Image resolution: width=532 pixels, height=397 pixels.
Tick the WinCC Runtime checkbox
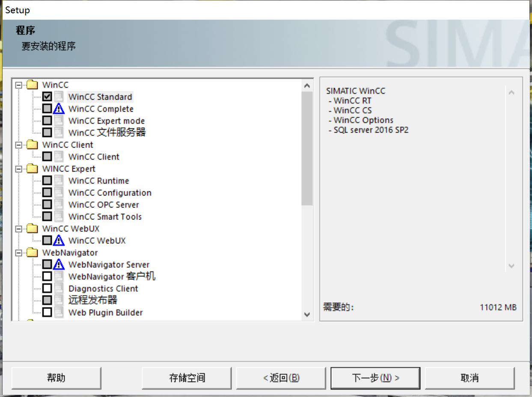(x=47, y=181)
